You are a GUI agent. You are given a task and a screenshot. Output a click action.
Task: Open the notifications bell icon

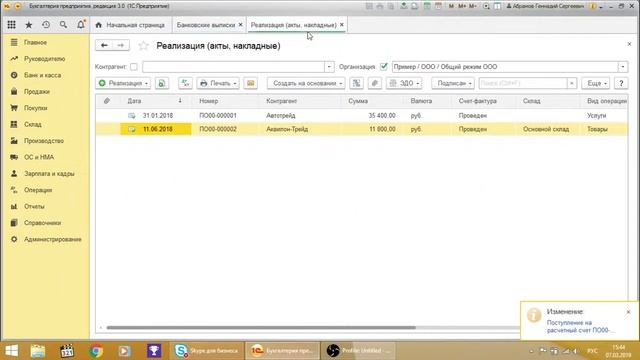(81, 24)
